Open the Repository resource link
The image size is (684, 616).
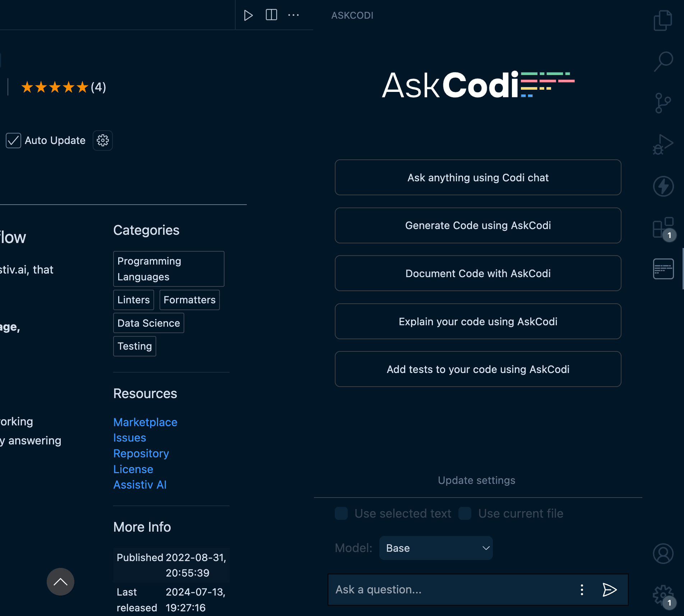(x=141, y=453)
